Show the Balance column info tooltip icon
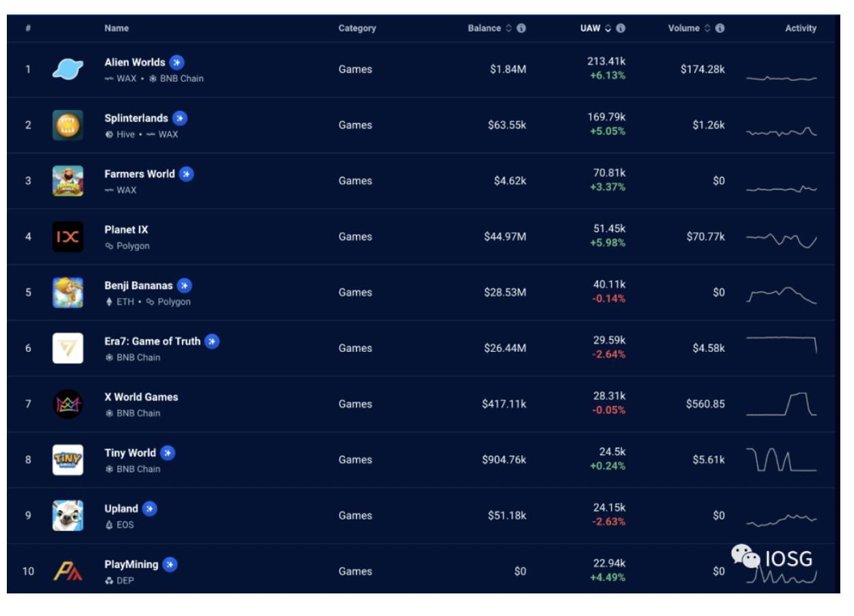Viewport: 854px width, 616px height. [521, 28]
